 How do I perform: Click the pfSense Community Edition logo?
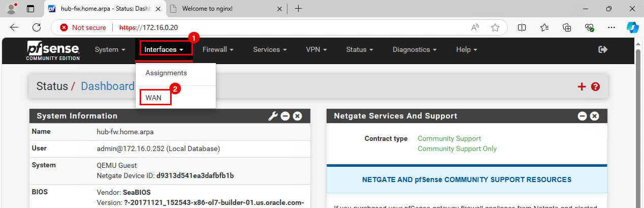[x=53, y=51]
